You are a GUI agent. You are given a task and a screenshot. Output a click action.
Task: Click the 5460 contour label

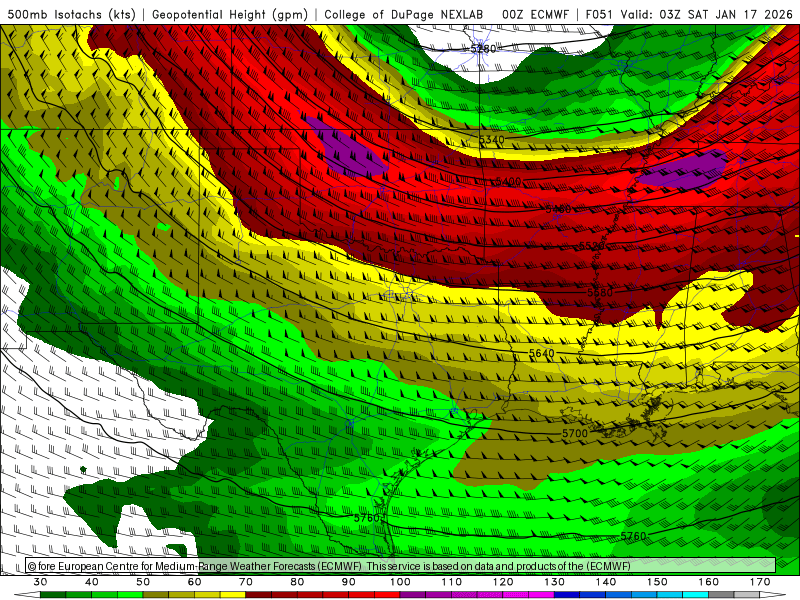click(x=558, y=209)
